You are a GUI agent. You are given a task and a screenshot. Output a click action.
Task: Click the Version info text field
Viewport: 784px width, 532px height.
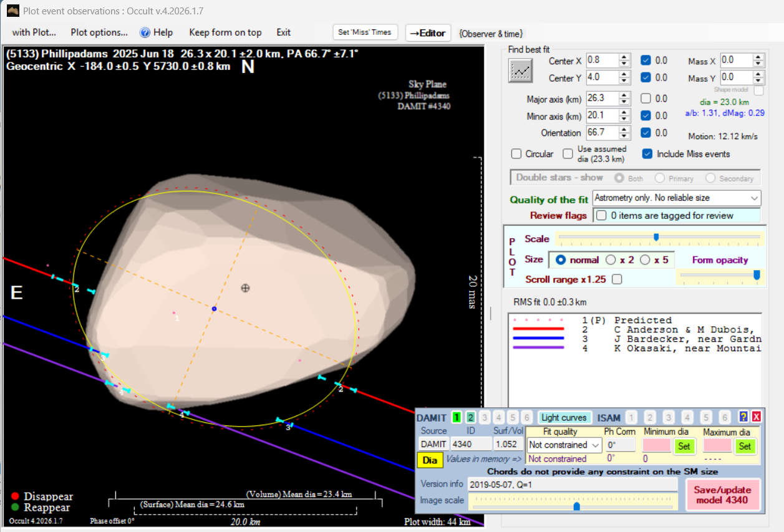coord(573,484)
